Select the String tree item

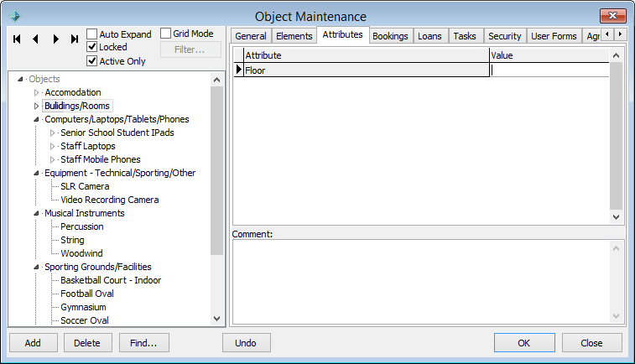click(x=72, y=240)
